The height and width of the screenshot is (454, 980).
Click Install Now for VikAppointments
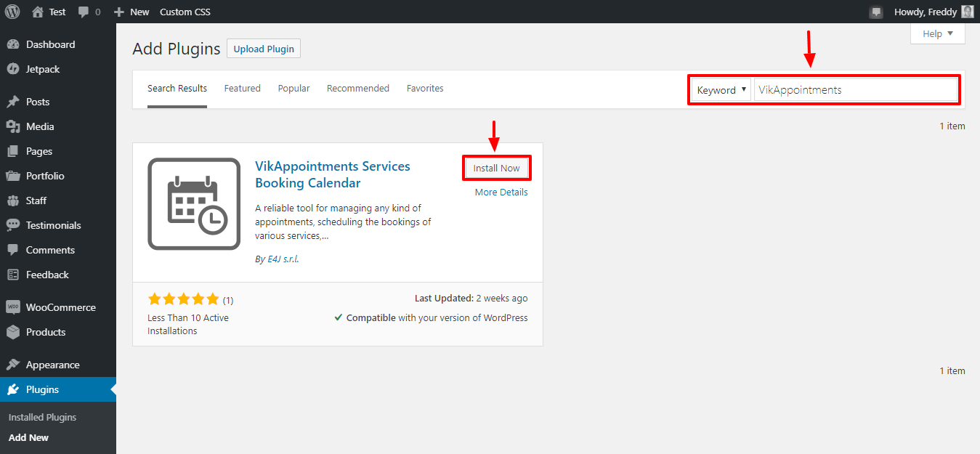tap(497, 168)
